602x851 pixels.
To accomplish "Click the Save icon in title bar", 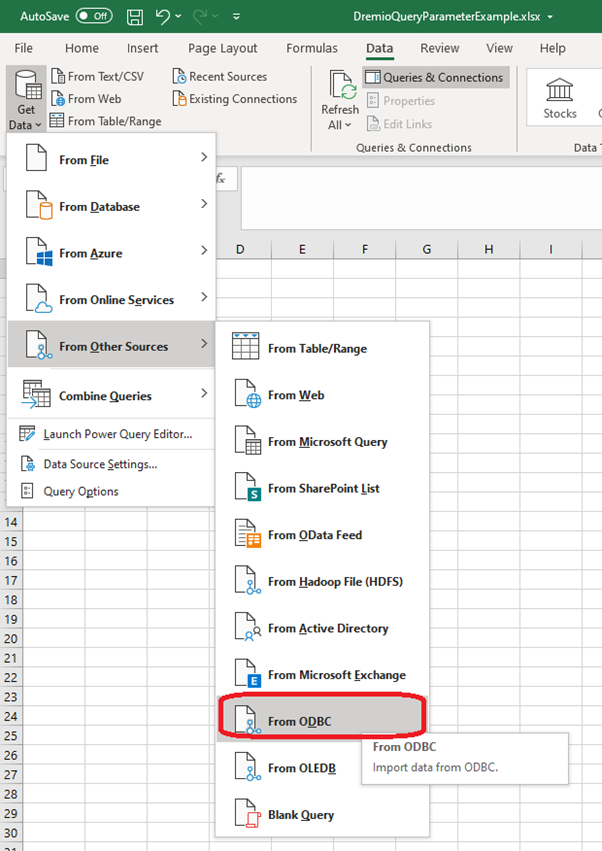I will (x=135, y=16).
